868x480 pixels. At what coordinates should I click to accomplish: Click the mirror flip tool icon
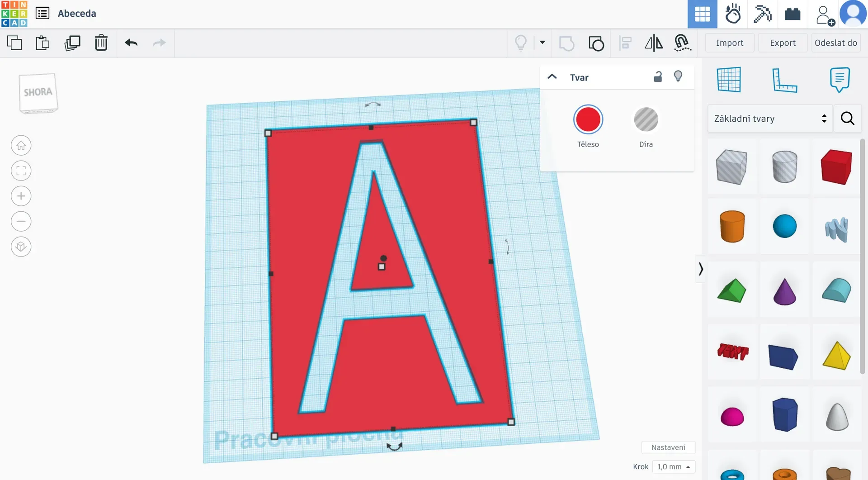coord(653,43)
